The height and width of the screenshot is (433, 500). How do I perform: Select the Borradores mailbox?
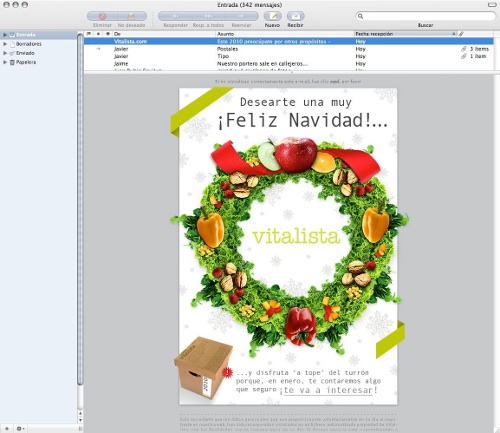click(39, 44)
